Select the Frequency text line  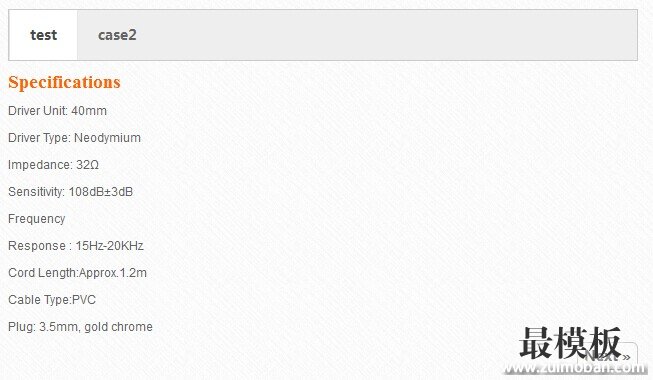pos(37,219)
